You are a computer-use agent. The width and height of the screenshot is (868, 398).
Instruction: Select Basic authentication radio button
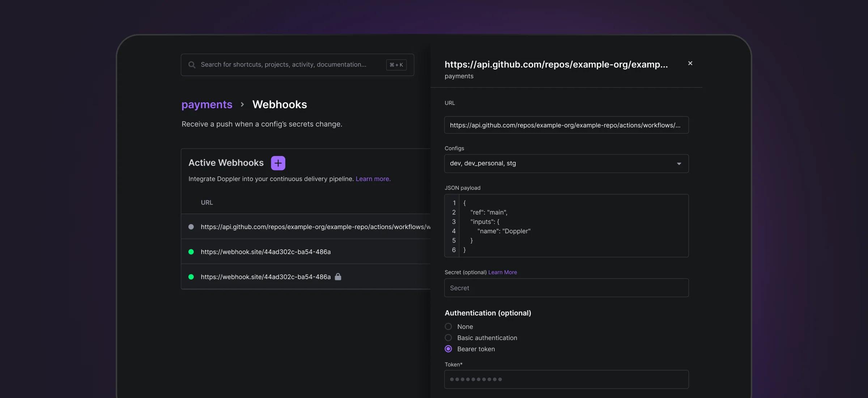pyautogui.click(x=448, y=338)
